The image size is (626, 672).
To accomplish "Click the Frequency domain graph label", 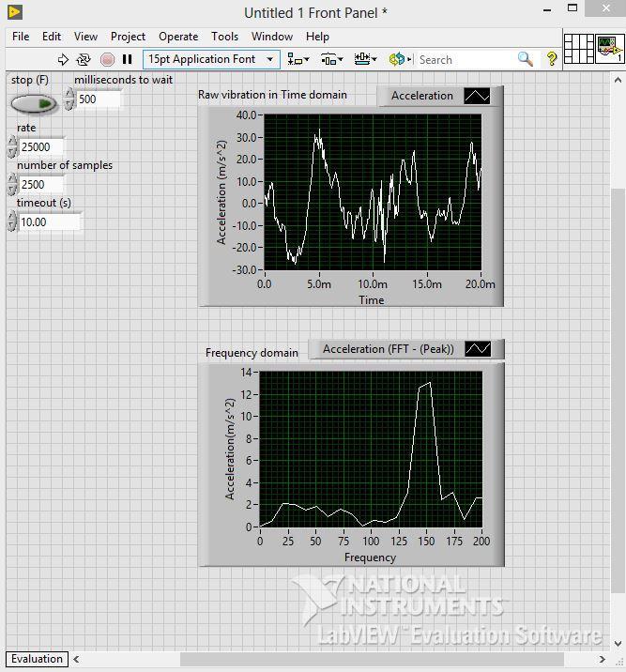I will coord(252,353).
